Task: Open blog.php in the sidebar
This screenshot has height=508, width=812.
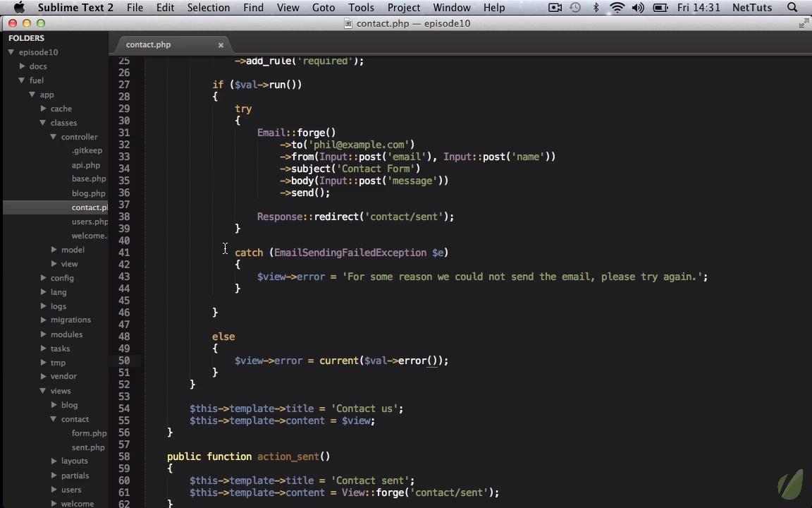Action: tap(88, 193)
